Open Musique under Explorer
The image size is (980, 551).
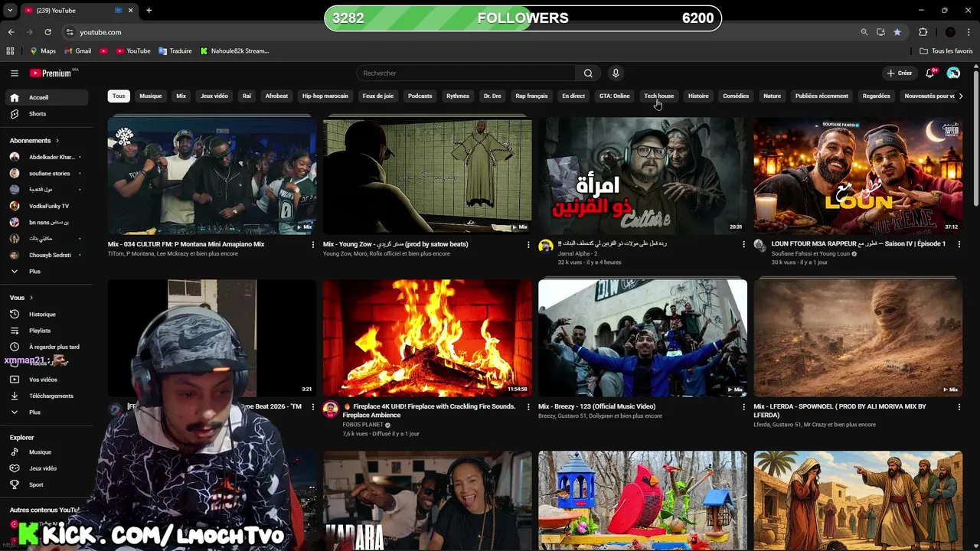coord(47,452)
